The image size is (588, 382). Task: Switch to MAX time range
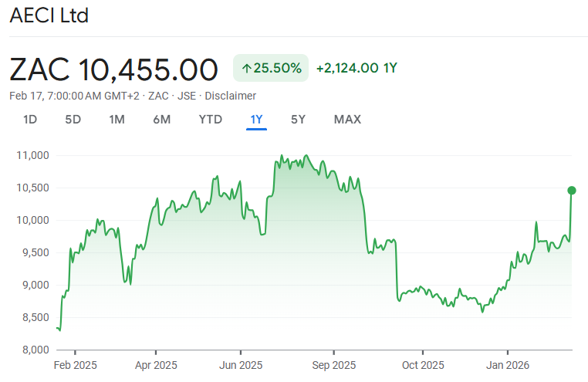[x=347, y=120]
